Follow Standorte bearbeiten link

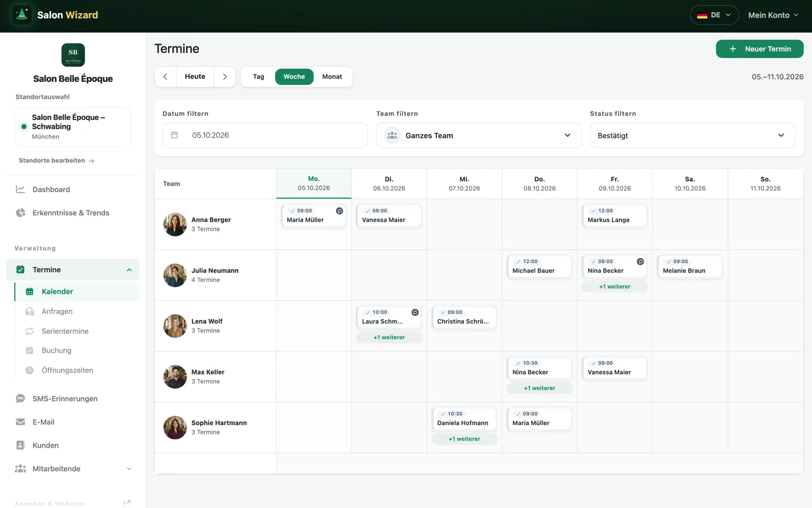click(x=56, y=161)
